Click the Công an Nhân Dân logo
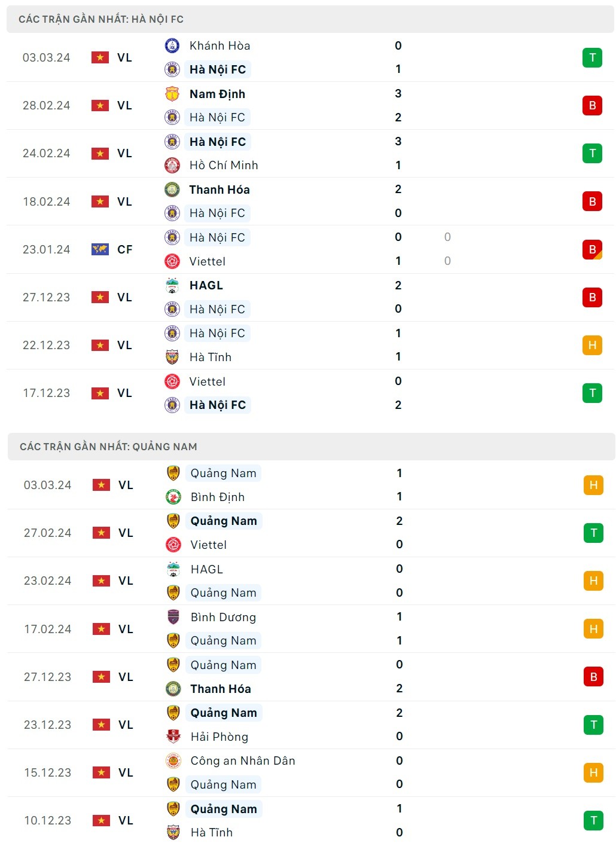Viewport: 616px width, 843px height. click(173, 760)
